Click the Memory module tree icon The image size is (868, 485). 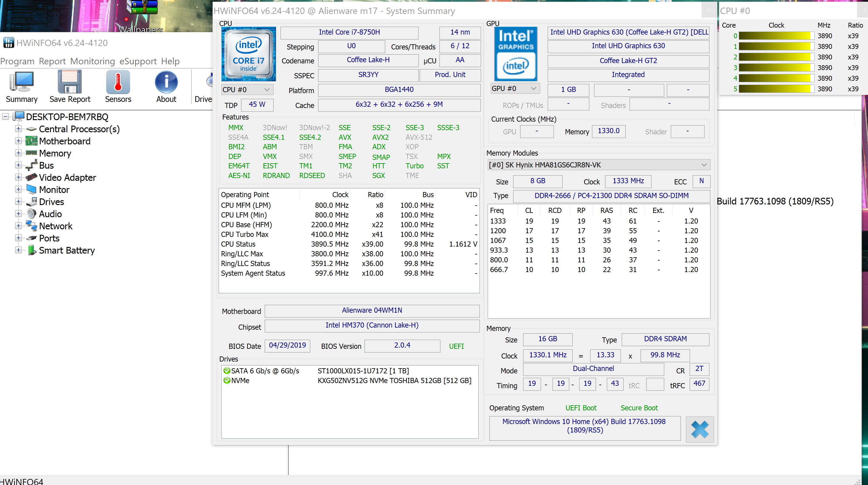[x=31, y=153]
